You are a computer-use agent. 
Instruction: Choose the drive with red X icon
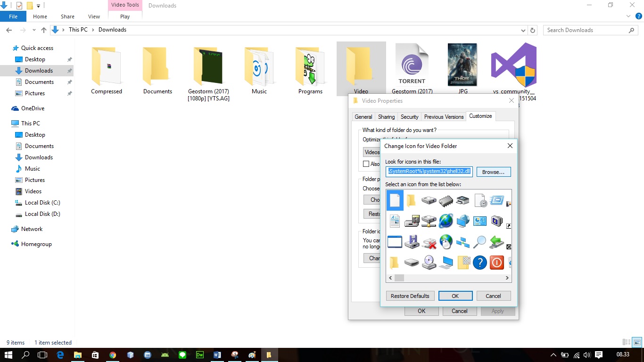pyautogui.click(x=429, y=242)
